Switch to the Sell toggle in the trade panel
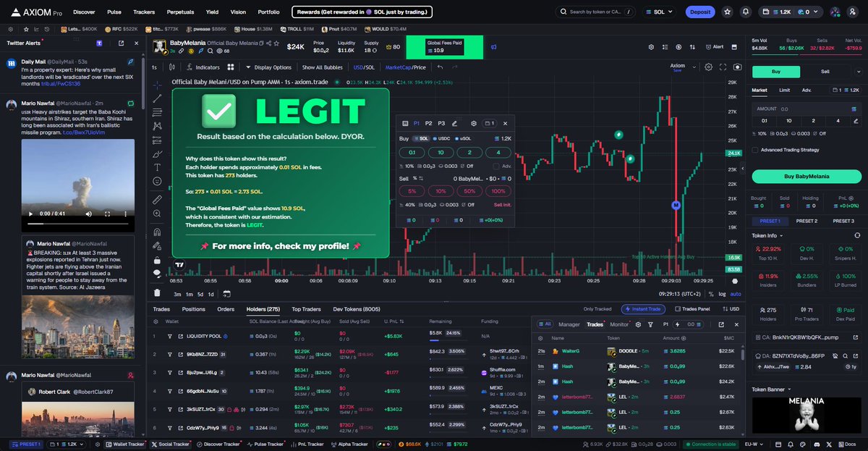868x451 pixels. 825,72
